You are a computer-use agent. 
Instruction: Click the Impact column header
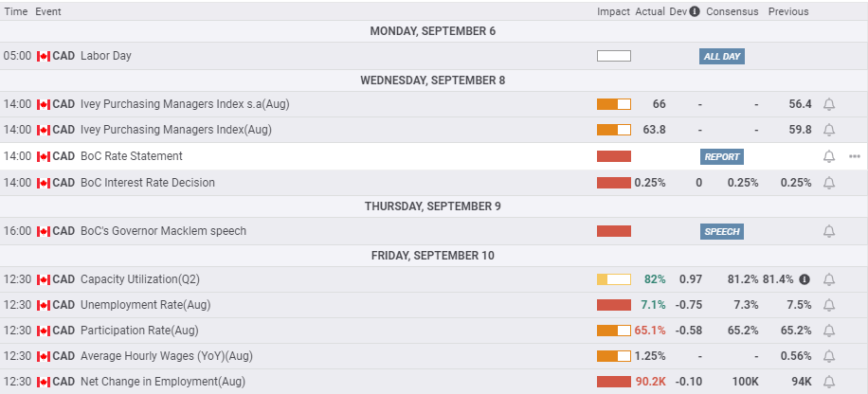(613, 11)
